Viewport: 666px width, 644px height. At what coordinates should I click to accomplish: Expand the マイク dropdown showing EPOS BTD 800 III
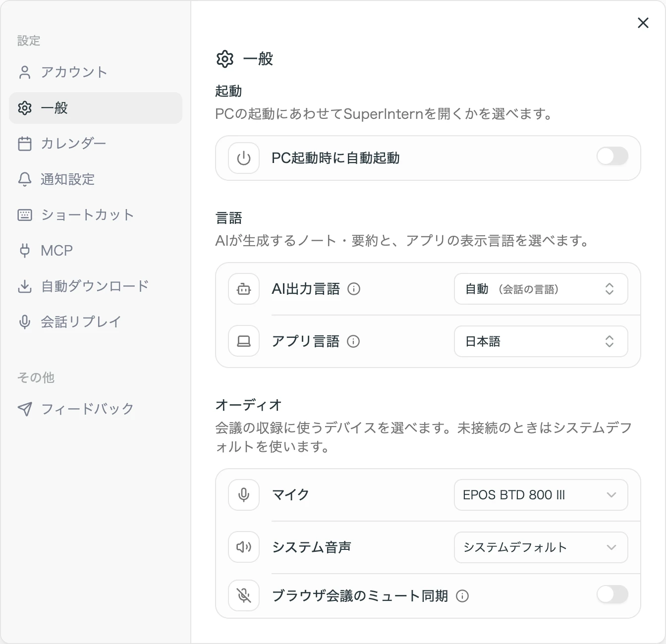click(541, 495)
